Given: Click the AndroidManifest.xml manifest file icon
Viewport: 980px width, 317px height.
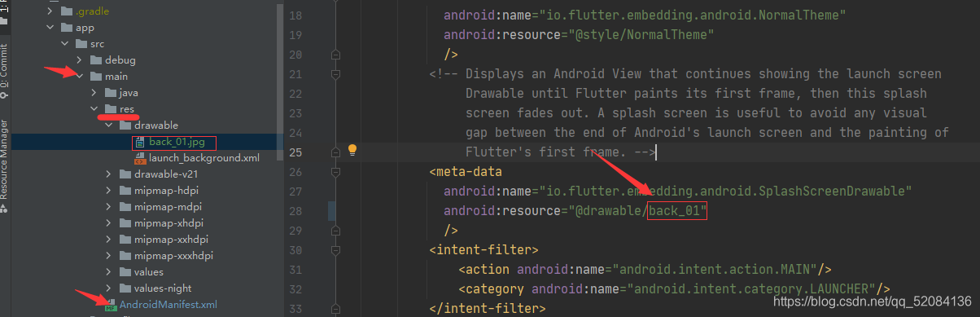Looking at the screenshot, I should (x=111, y=305).
